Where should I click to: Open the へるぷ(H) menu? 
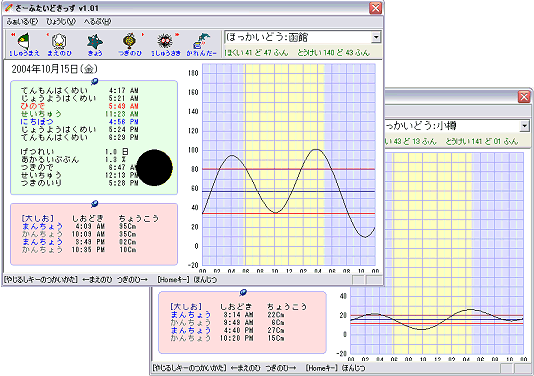(x=97, y=22)
